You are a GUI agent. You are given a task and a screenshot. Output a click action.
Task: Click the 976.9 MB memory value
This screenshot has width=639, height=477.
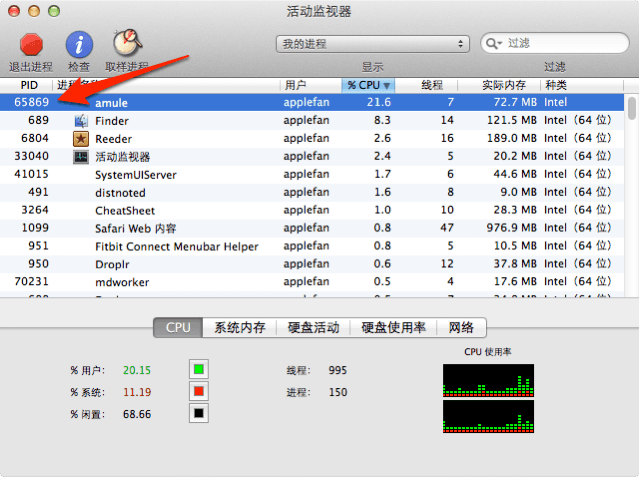pos(511,228)
